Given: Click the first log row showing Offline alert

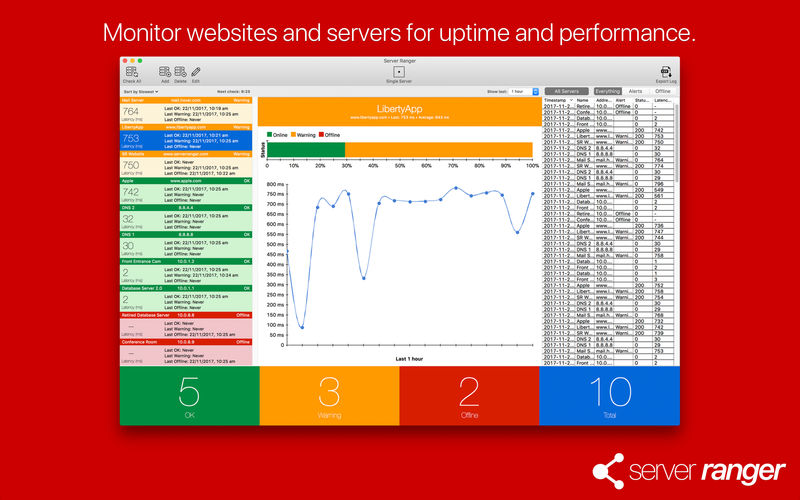Looking at the screenshot, I should click(x=608, y=106).
